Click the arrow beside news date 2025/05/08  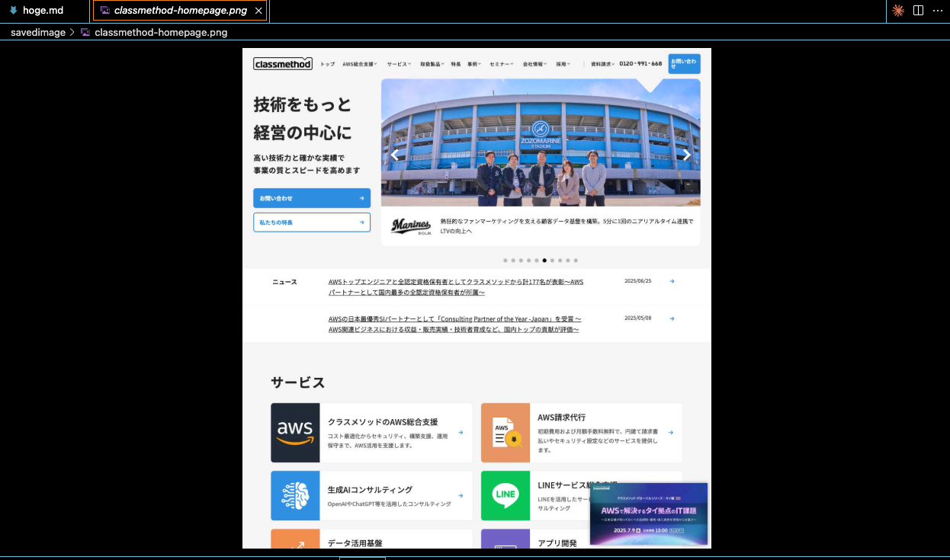[672, 318]
